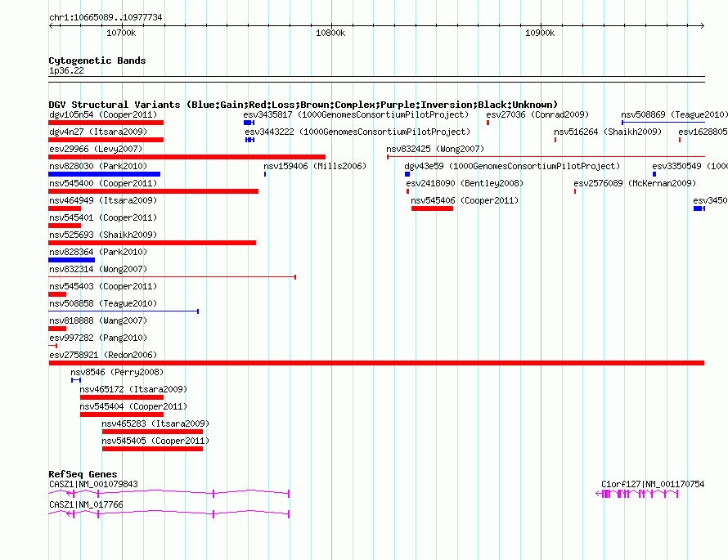Open the nsv545404 (Cooper2011) label
The height and width of the screenshot is (560, 728).
[133, 406]
